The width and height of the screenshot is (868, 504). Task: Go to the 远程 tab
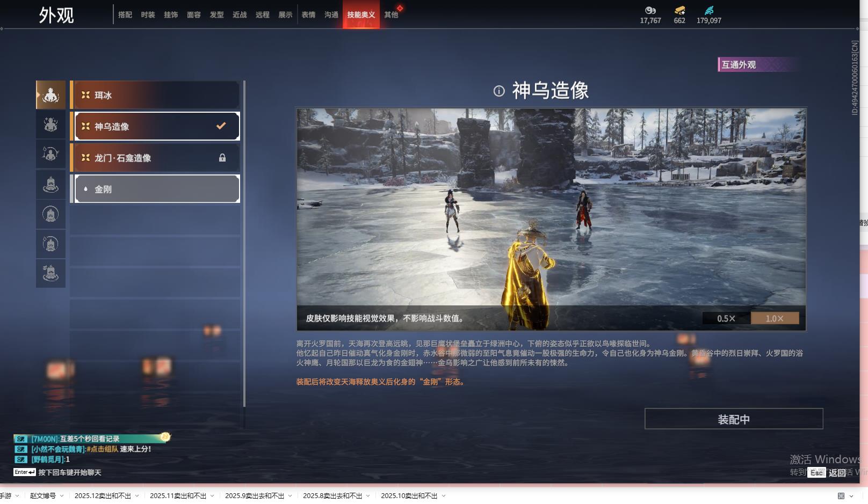[263, 14]
